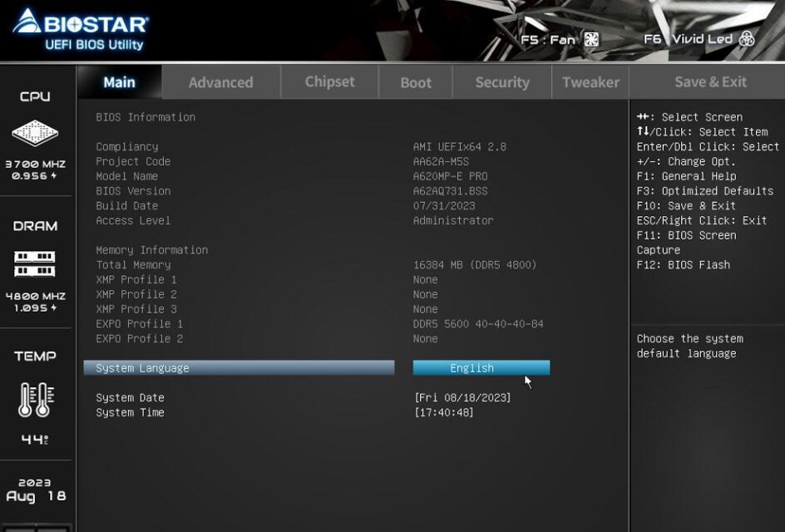Edit the System Date field

point(462,397)
